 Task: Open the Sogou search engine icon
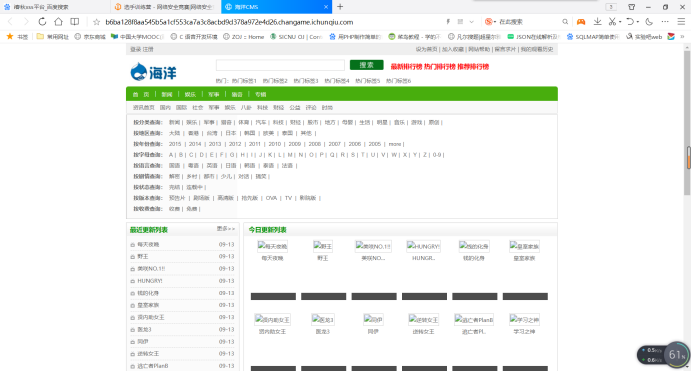point(488,22)
